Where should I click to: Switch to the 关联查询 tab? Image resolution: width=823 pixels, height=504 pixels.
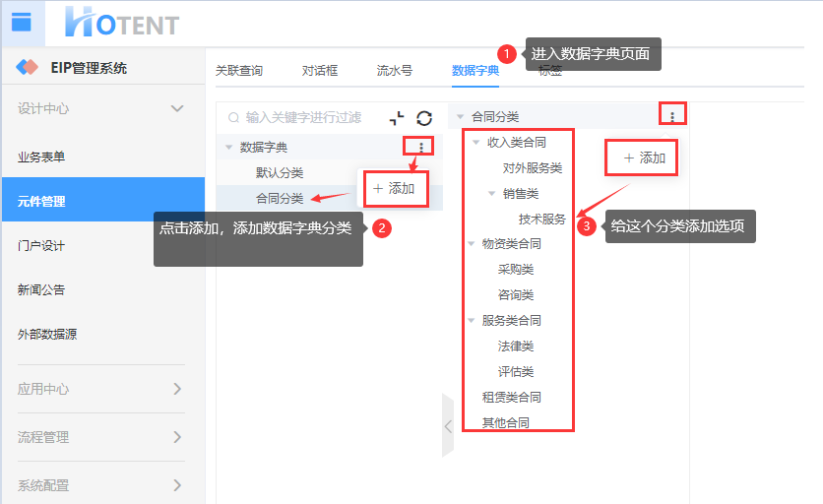pyautogui.click(x=239, y=70)
